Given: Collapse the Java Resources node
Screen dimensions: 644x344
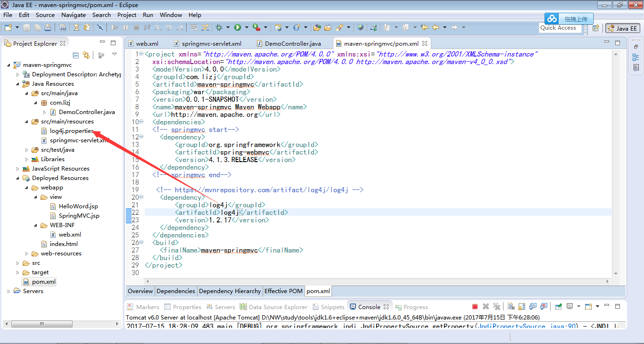Looking at the screenshot, I should (x=18, y=84).
